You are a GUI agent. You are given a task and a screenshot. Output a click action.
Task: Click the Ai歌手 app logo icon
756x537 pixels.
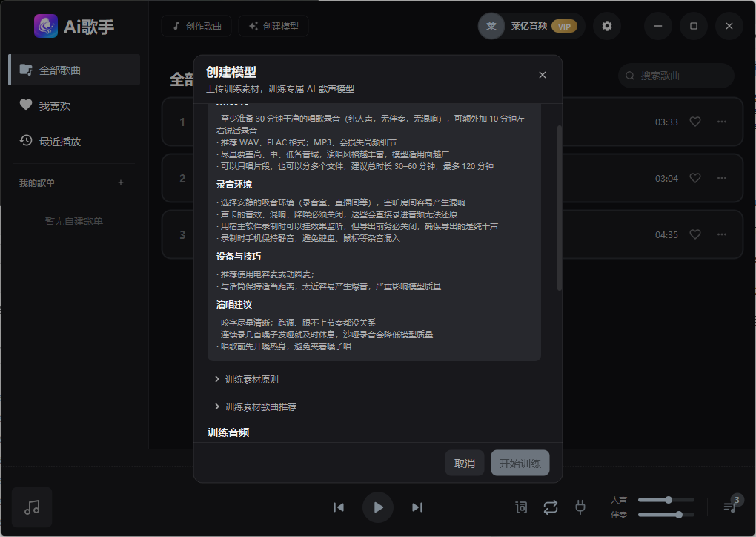[46, 26]
